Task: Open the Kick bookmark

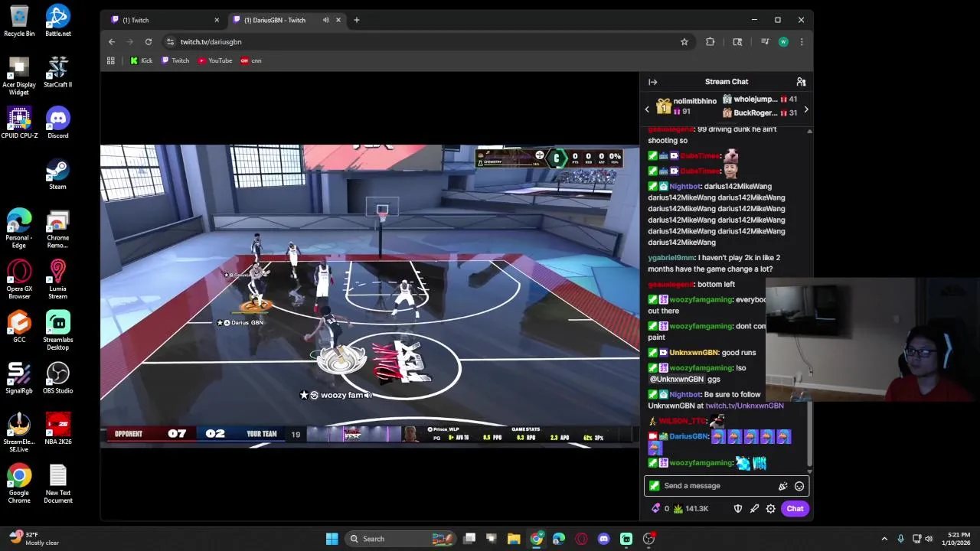Action: [x=142, y=60]
